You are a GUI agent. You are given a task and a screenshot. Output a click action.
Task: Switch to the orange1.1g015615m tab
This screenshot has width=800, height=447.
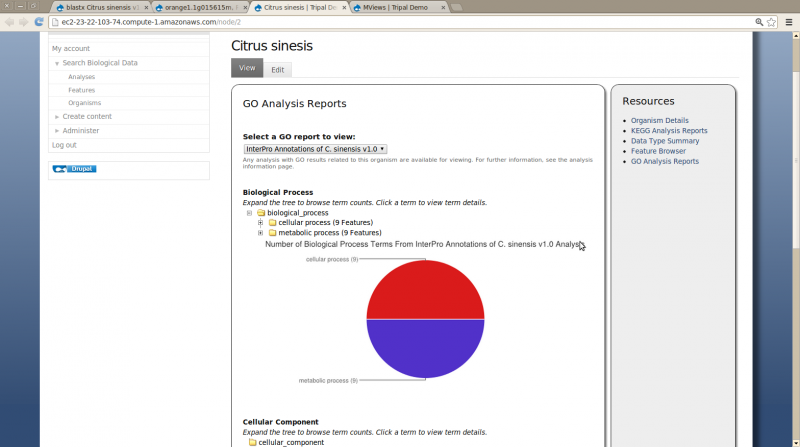click(x=202, y=8)
